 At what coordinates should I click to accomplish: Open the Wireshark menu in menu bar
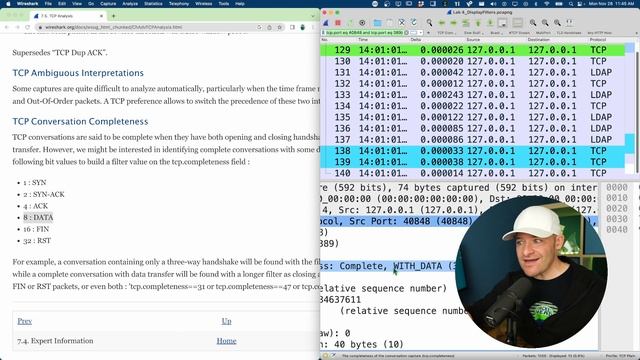[x=27, y=4]
